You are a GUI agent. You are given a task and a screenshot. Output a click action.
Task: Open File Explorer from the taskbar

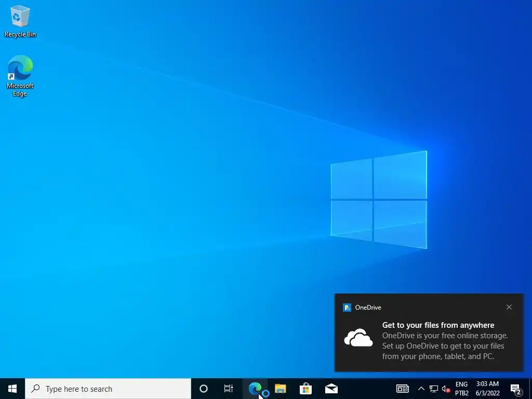[280, 389]
